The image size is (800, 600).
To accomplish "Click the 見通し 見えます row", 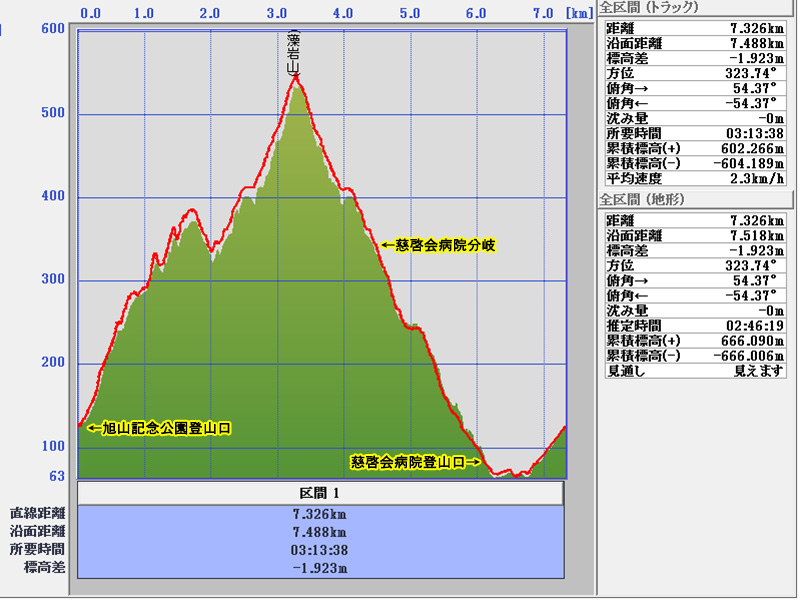I will tap(697, 371).
